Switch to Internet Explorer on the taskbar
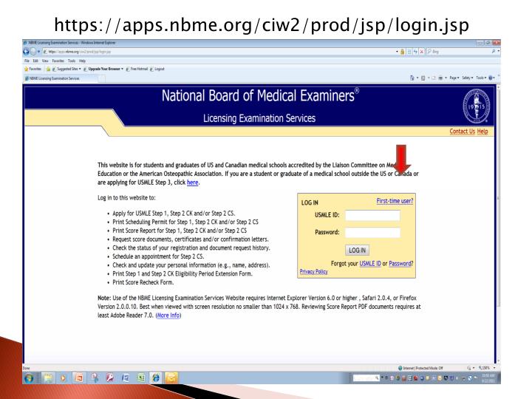This screenshot has width=532, height=399. [x=156, y=378]
